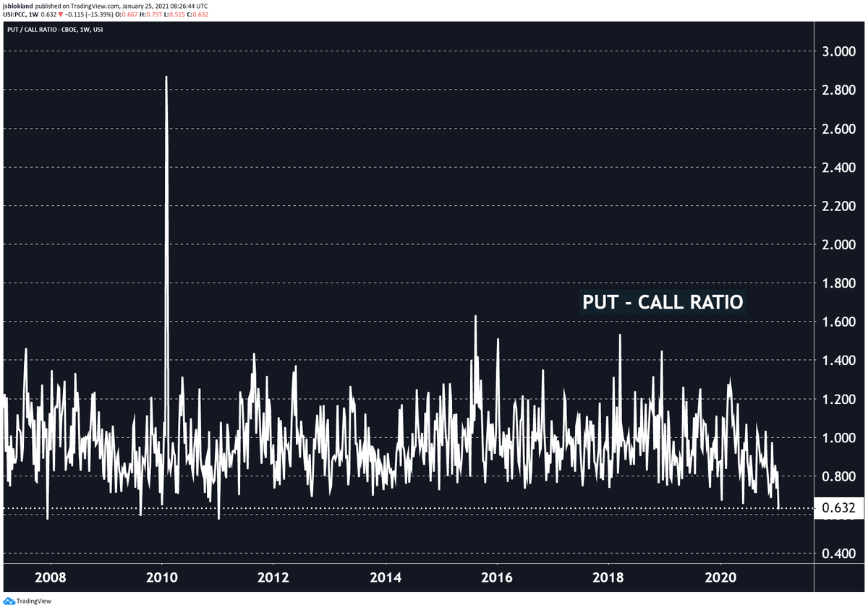Click the TradingView cloud logo icon
Screen dimensions: 868x610
pos(10,601)
